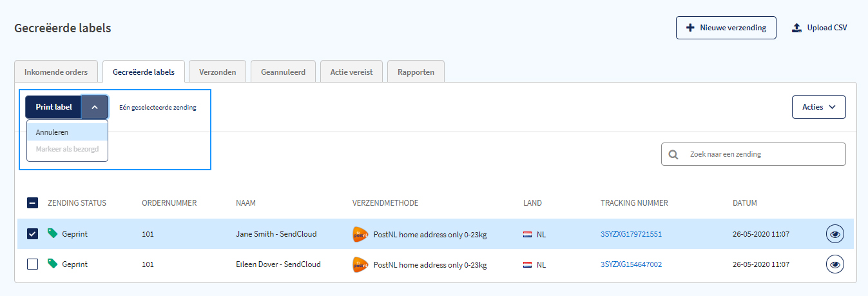Click the TRACKING NUMMER column header

coord(634,203)
